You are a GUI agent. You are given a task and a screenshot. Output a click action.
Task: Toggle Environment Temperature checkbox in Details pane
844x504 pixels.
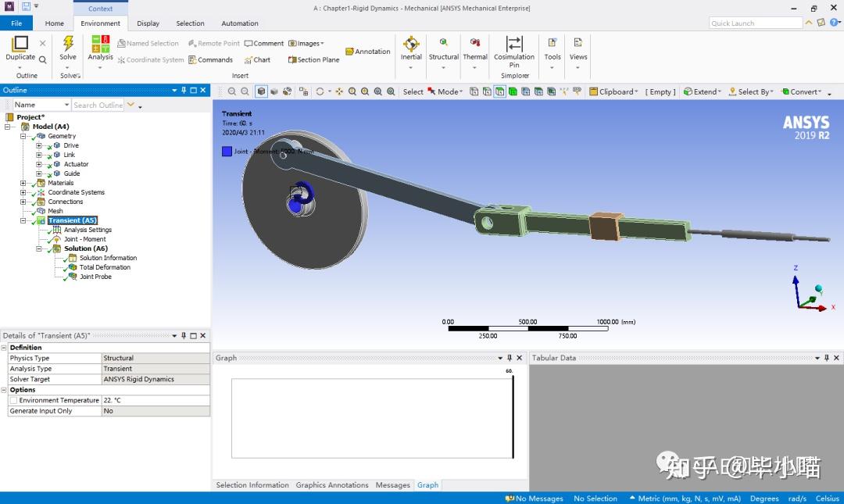click(x=13, y=400)
